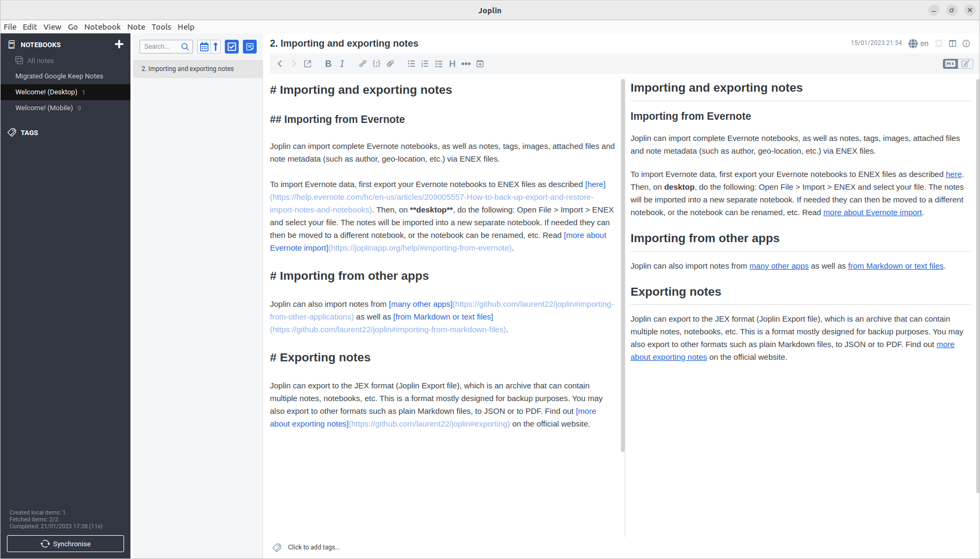Screen dimensions: 980x559
Task: Insert a hyperlink icon
Action: 363,64
